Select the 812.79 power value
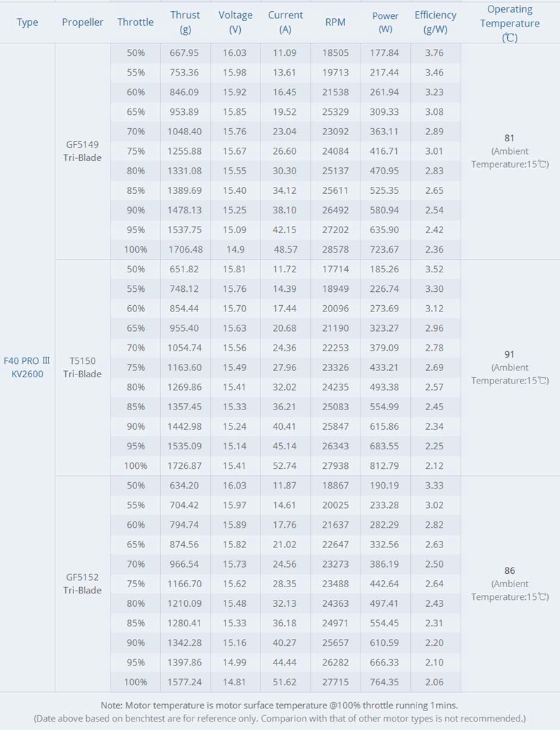Image resolution: width=560 pixels, height=730 pixels. (385, 466)
